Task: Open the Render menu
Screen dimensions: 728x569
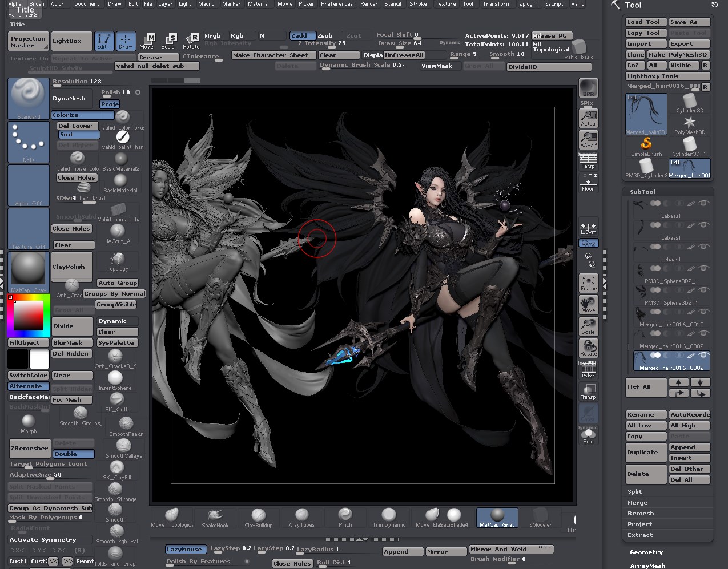Action: click(369, 3)
